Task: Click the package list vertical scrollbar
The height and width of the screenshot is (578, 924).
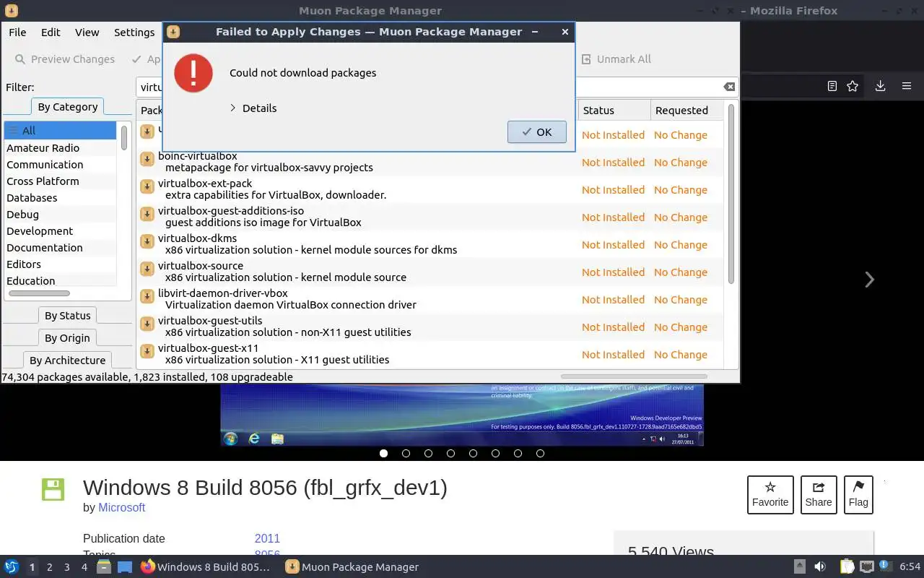Action: pos(731,194)
